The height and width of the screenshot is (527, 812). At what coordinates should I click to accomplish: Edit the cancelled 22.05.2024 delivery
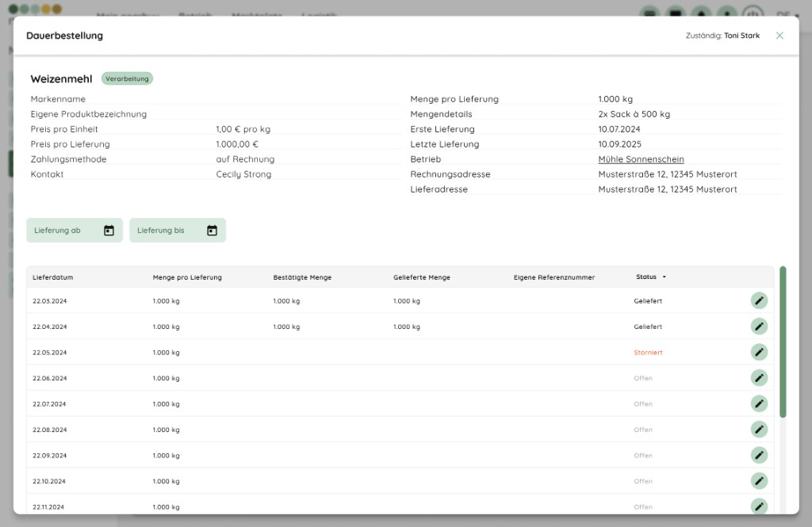(759, 353)
